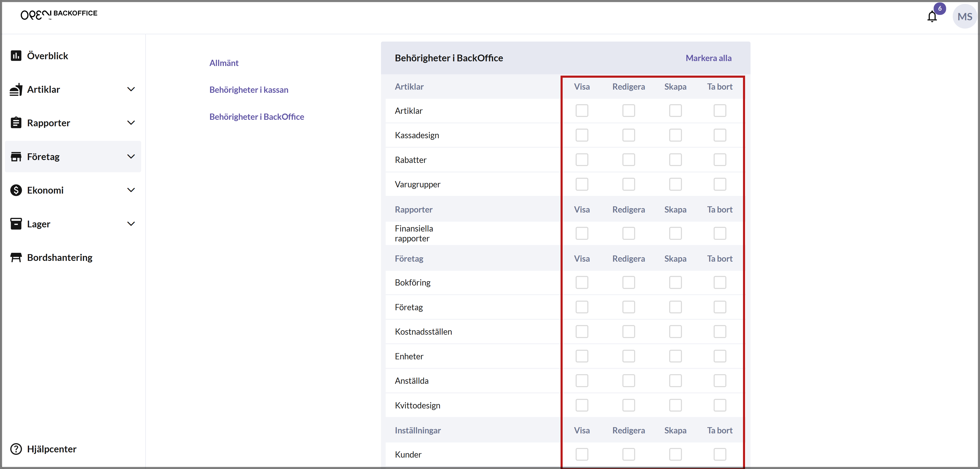This screenshot has height=469, width=980.
Task: Click the Kostnadsställen row label
Action: click(423, 332)
